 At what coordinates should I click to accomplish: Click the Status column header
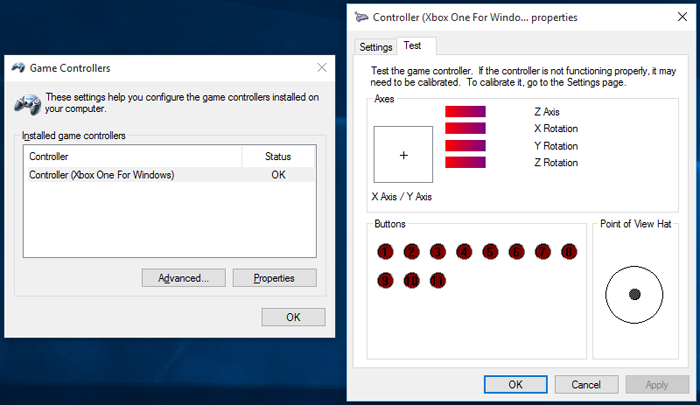pos(278,156)
